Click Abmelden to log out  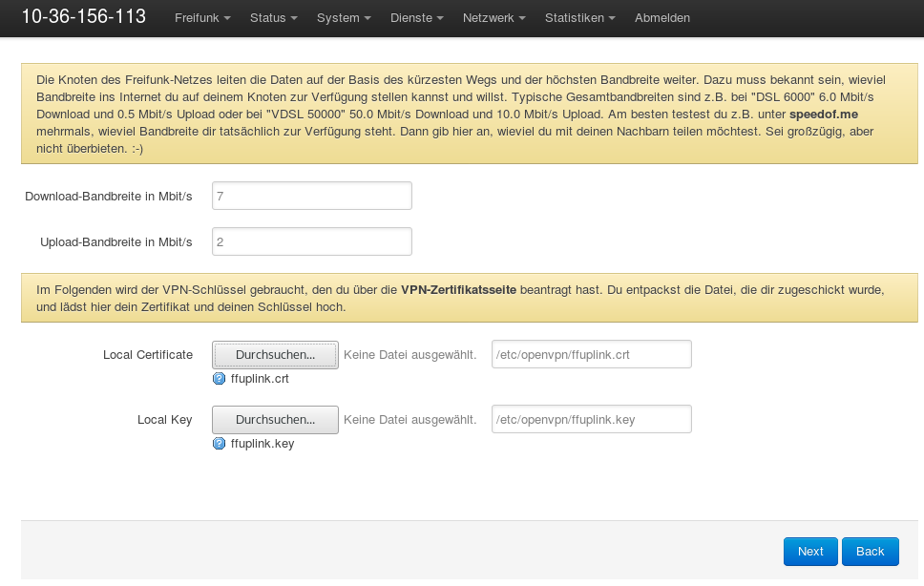(x=661, y=18)
